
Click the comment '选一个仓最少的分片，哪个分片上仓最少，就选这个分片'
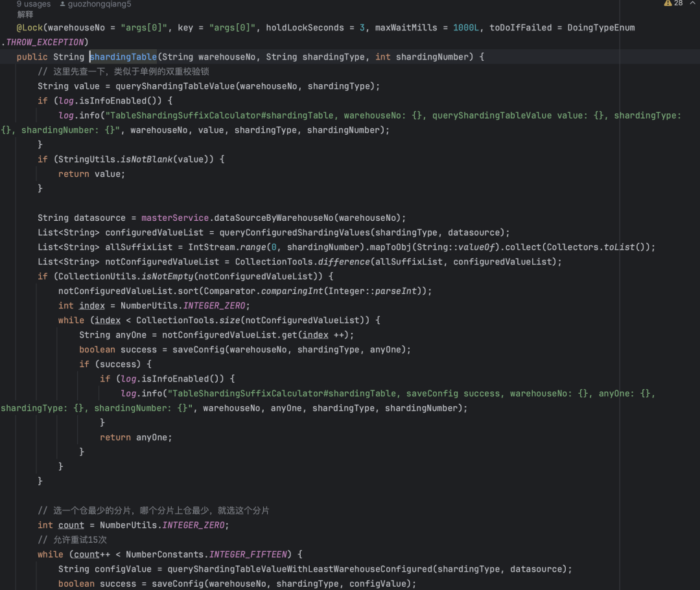pos(154,510)
